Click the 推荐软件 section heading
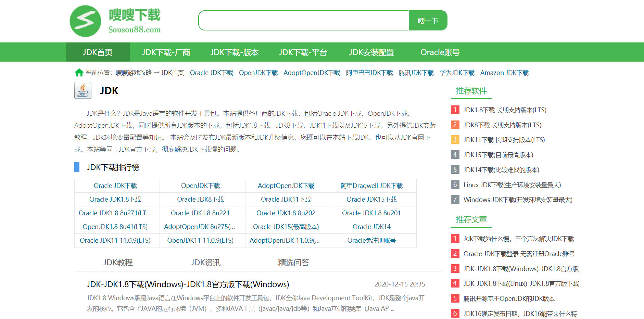Viewport: 644px width, 319px height. (471, 91)
